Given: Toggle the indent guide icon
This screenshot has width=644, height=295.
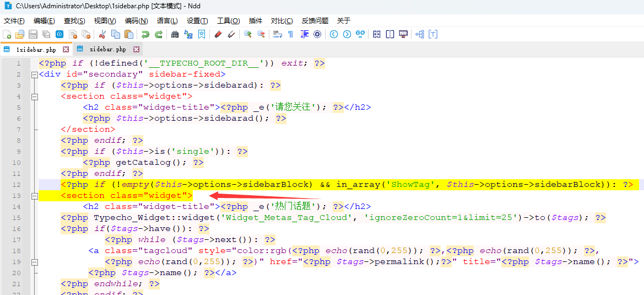Looking at the screenshot, I should [x=304, y=34].
